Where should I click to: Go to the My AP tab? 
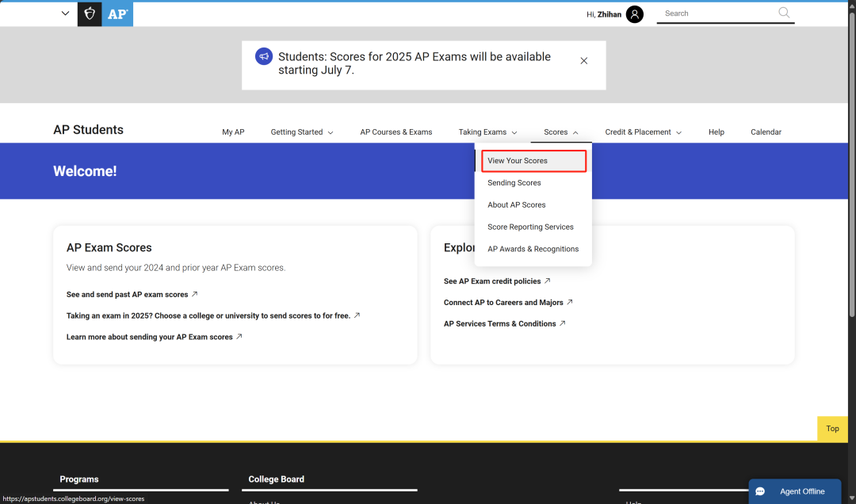[x=233, y=132]
